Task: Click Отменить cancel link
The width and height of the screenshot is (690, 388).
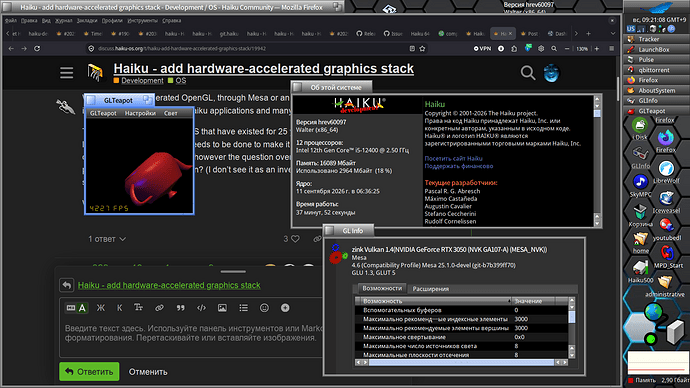Action: [148, 372]
